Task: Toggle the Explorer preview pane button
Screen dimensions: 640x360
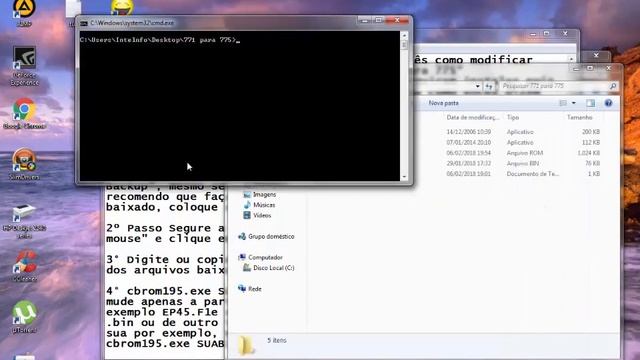Action: tap(590, 103)
